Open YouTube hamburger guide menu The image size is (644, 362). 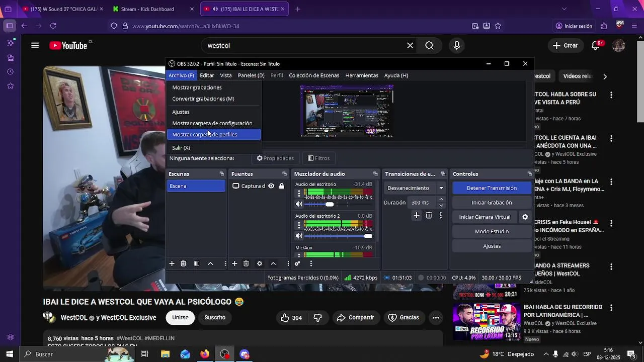click(35, 46)
